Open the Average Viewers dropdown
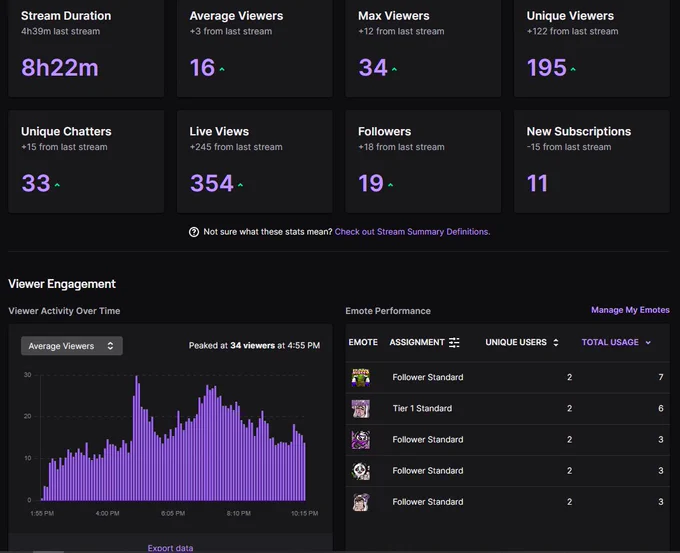Screen dimensions: 680x553 pyautogui.click(x=72, y=346)
